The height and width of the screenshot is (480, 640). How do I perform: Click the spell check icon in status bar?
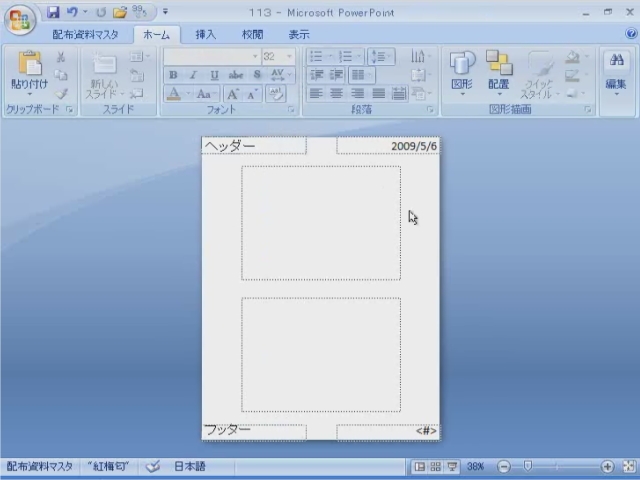point(153,466)
